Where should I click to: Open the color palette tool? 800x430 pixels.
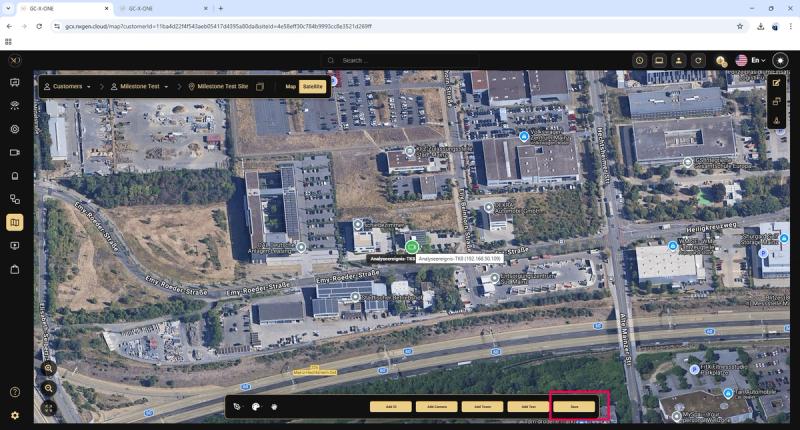[x=256, y=407]
